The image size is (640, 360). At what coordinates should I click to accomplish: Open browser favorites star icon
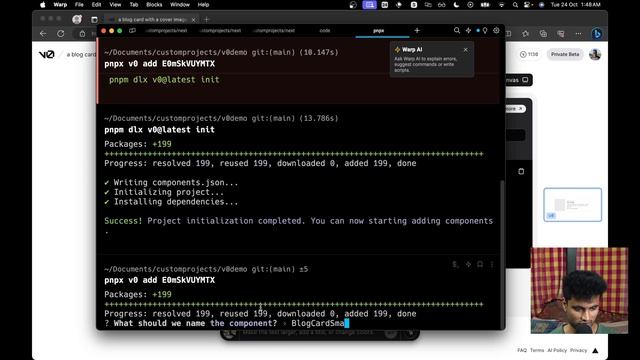[525, 34]
